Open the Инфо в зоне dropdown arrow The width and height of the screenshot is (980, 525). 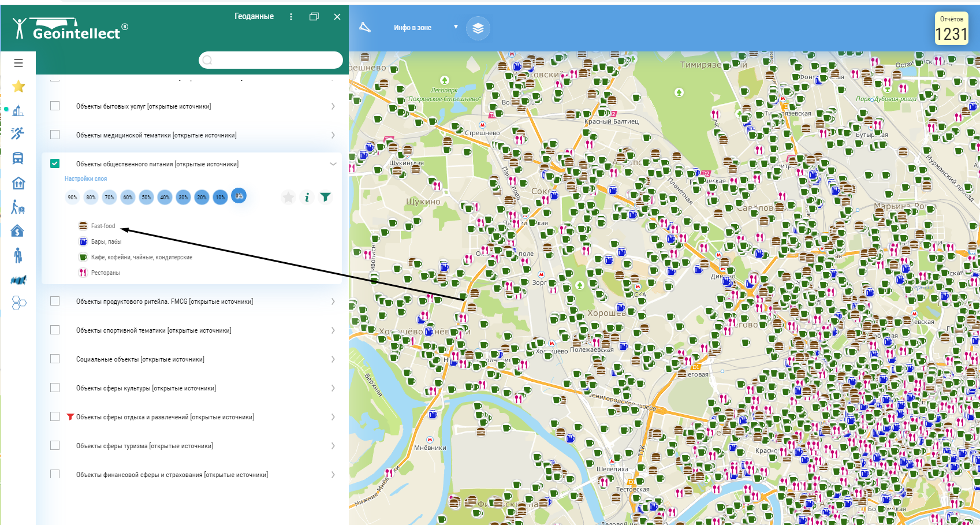click(x=456, y=27)
